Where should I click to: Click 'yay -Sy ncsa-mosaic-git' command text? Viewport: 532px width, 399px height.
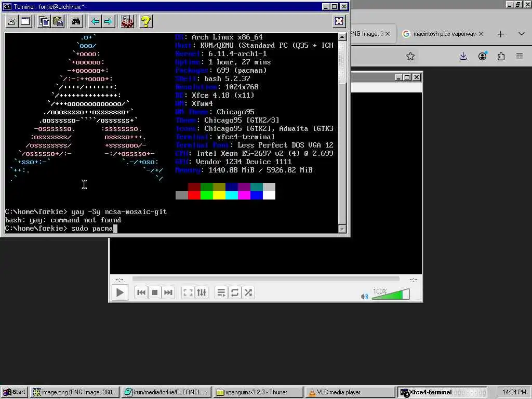(119, 212)
